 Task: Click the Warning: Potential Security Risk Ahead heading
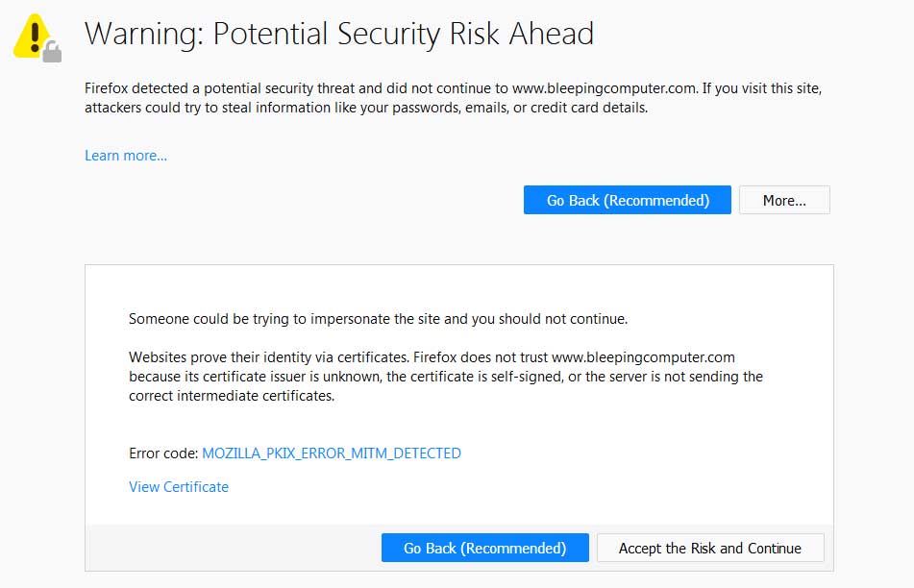point(339,34)
